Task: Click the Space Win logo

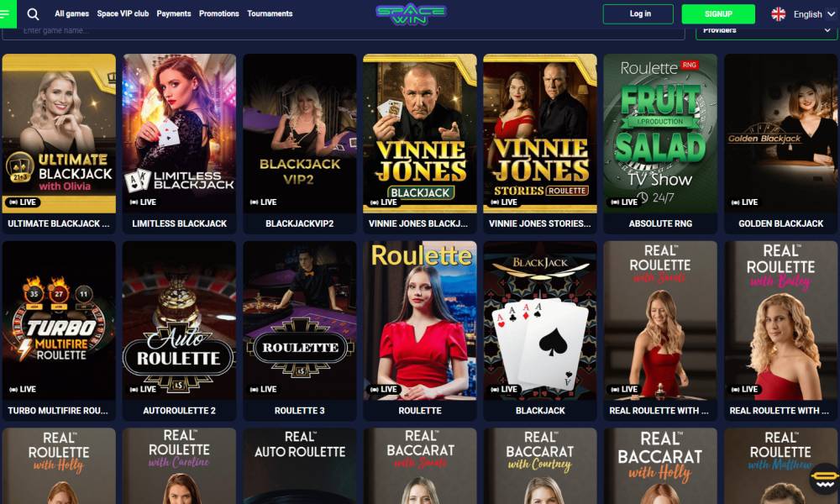Action: (x=411, y=14)
